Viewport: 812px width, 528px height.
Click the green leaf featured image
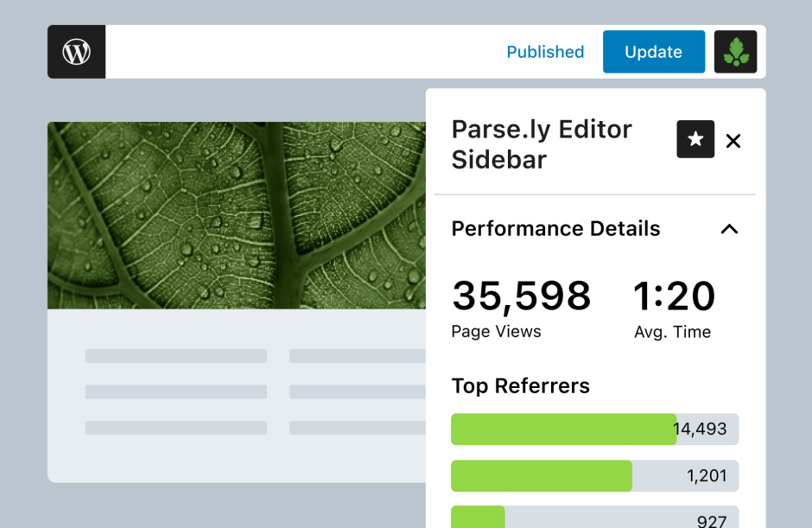pyautogui.click(x=238, y=214)
